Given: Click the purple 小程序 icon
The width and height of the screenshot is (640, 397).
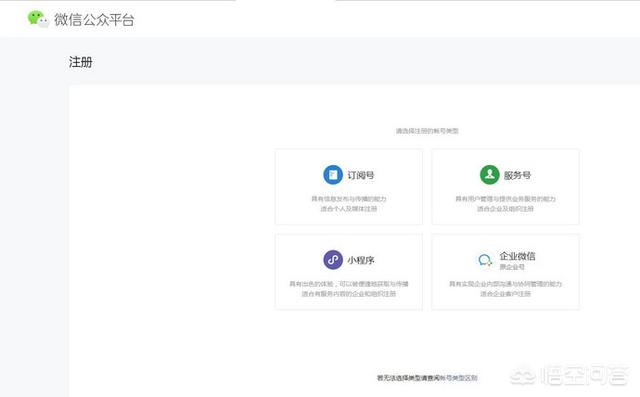Looking at the screenshot, I should click(333, 259).
